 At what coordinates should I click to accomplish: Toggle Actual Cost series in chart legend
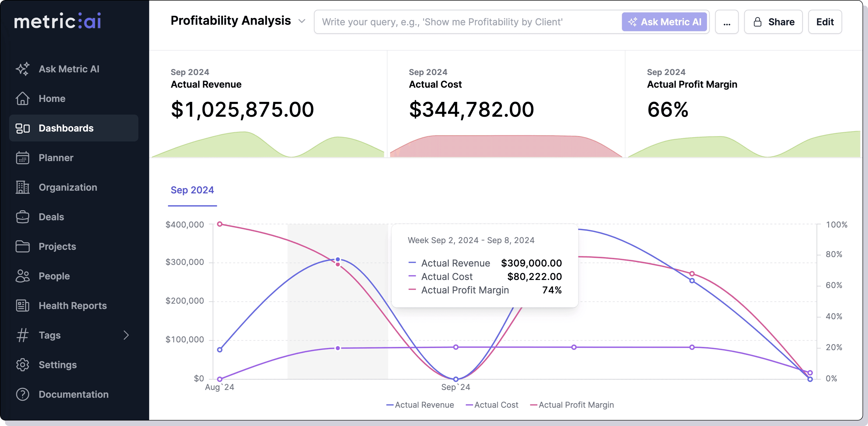tap(492, 405)
